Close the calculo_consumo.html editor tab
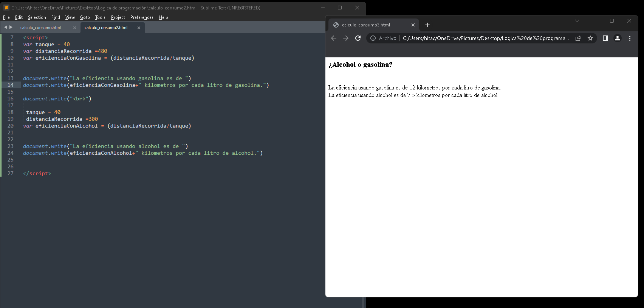Image resolution: width=644 pixels, height=308 pixels. point(74,28)
